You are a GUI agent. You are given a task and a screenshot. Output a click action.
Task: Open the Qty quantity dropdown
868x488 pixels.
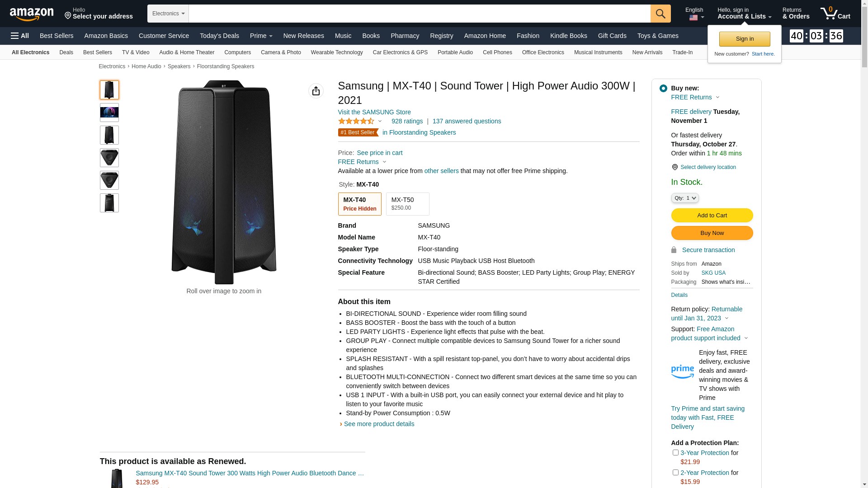point(685,198)
